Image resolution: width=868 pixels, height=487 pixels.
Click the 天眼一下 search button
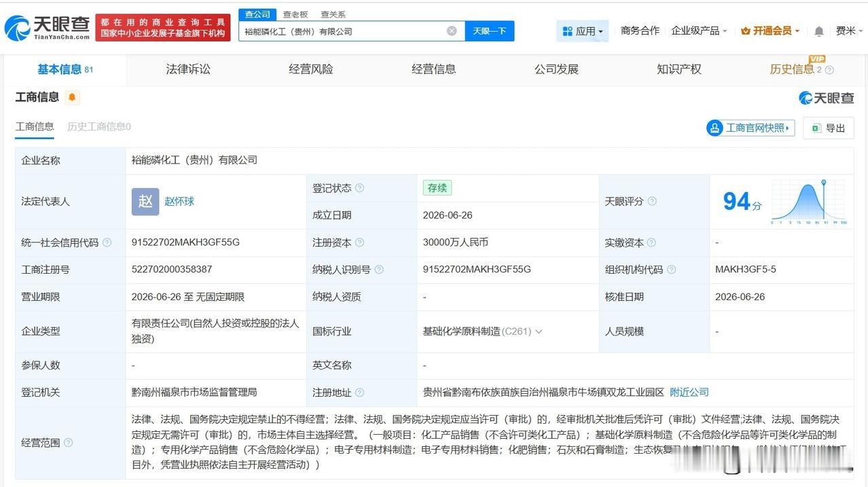(x=490, y=31)
